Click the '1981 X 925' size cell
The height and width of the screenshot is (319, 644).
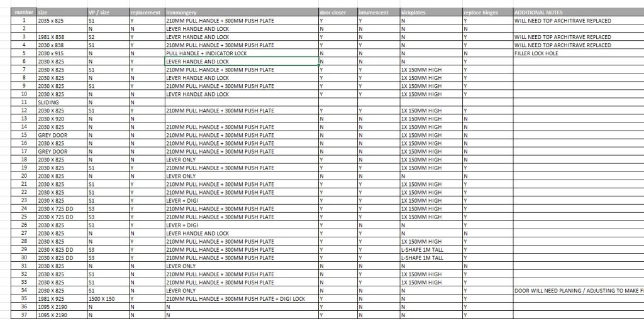tap(61, 298)
